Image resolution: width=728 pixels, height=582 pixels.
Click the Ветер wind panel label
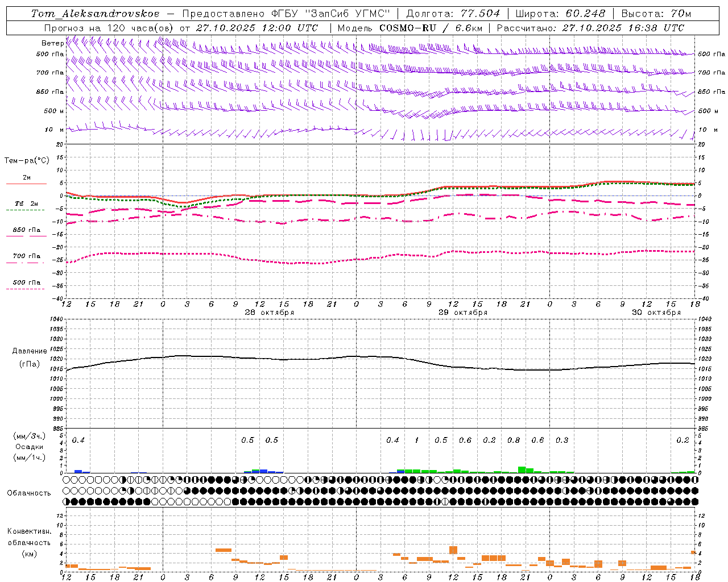(52, 43)
